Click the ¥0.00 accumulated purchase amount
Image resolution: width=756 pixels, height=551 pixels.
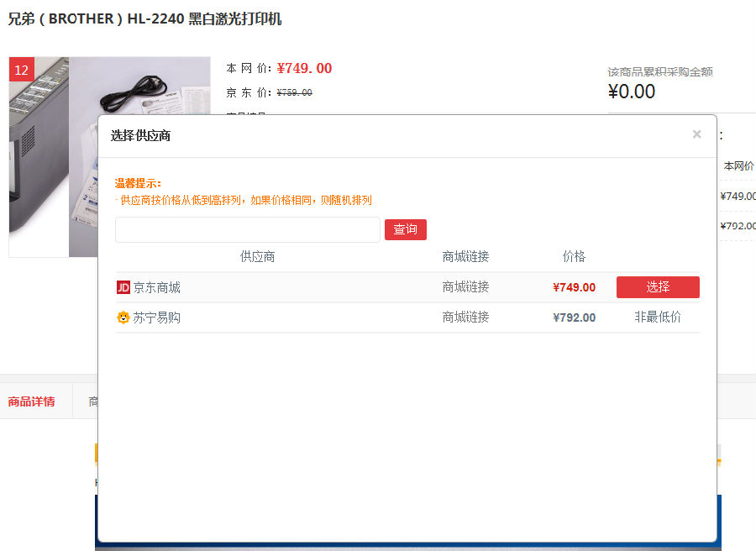pyautogui.click(x=632, y=92)
